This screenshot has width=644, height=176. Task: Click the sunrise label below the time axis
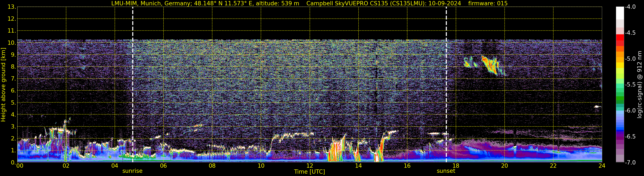coord(132,171)
